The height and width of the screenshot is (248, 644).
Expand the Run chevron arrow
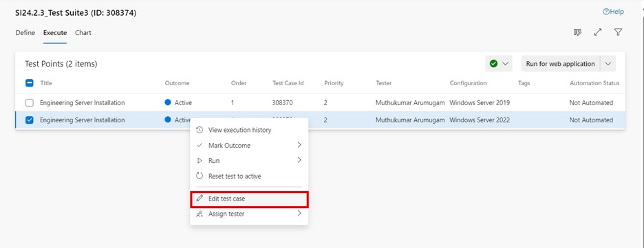(299, 160)
